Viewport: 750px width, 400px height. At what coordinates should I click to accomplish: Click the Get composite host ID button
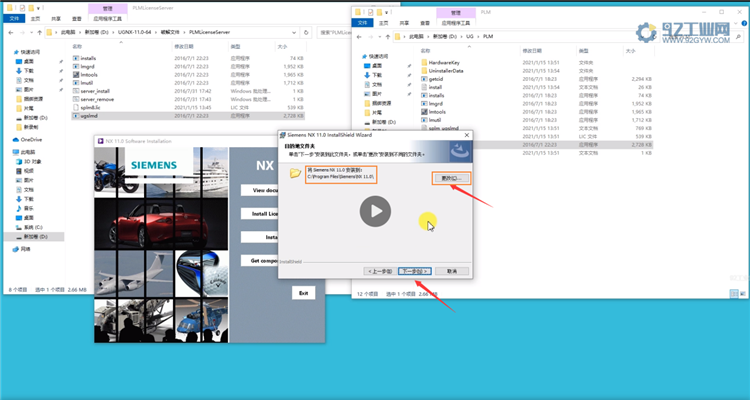(259, 260)
